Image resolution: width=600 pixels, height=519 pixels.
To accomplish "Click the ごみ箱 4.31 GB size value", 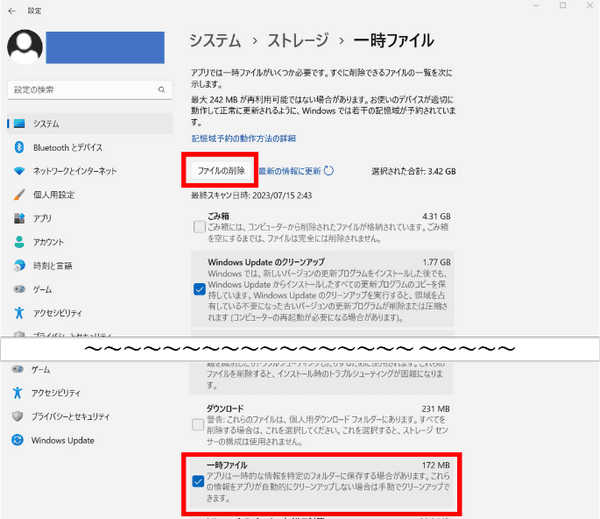I will tap(436, 216).
